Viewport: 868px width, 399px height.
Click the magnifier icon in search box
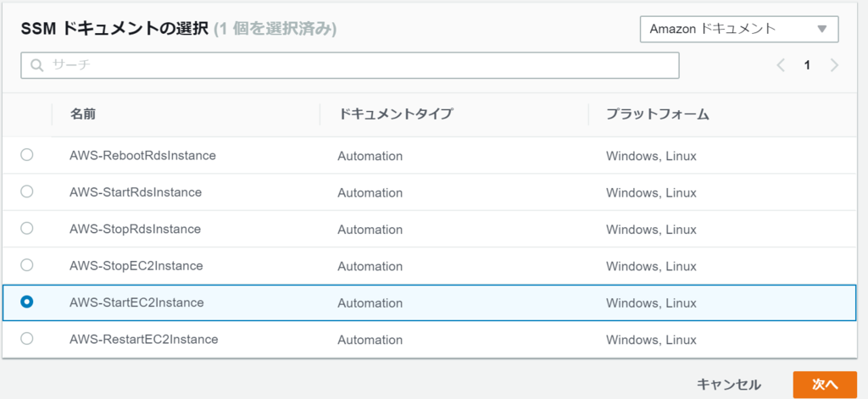[36, 65]
